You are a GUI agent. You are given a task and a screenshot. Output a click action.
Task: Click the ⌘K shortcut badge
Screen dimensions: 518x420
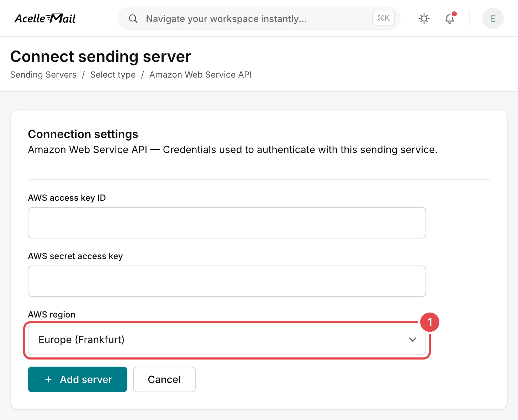click(384, 18)
